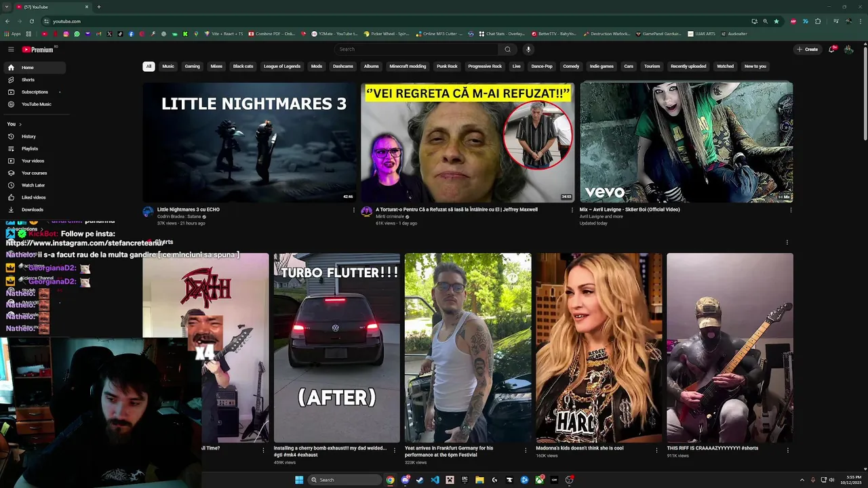Open Chrome from the taskbar
This screenshot has height=488, width=868.
point(390,480)
